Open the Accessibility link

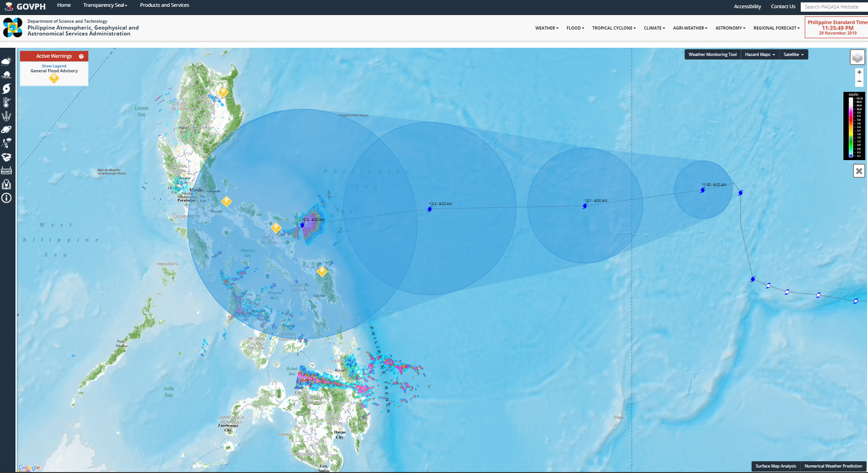(x=747, y=7)
